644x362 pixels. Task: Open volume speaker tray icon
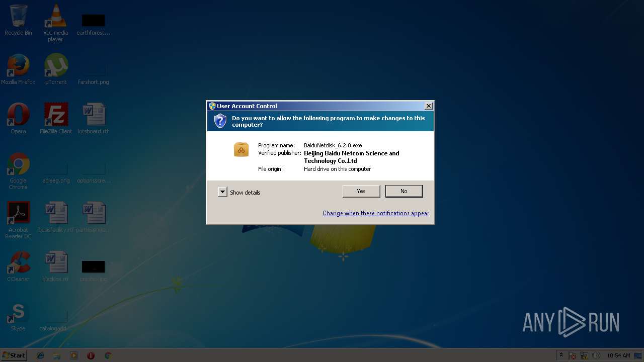click(596, 355)
